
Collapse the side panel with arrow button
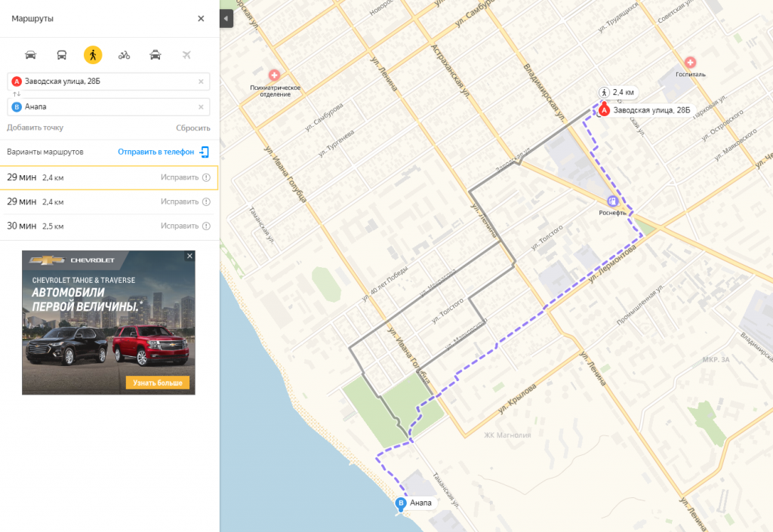point(226,19)
